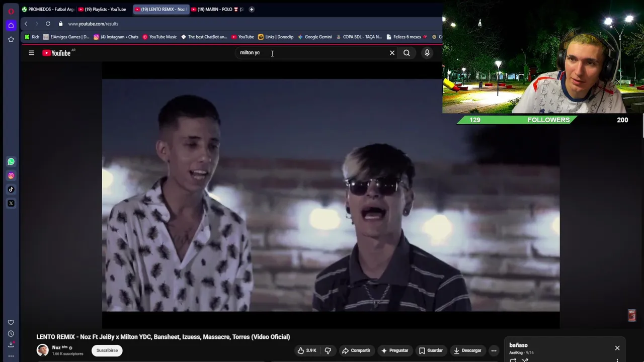
Task: Switch to the (19) MARIN - POLO tab
Action: click(217, 9)
